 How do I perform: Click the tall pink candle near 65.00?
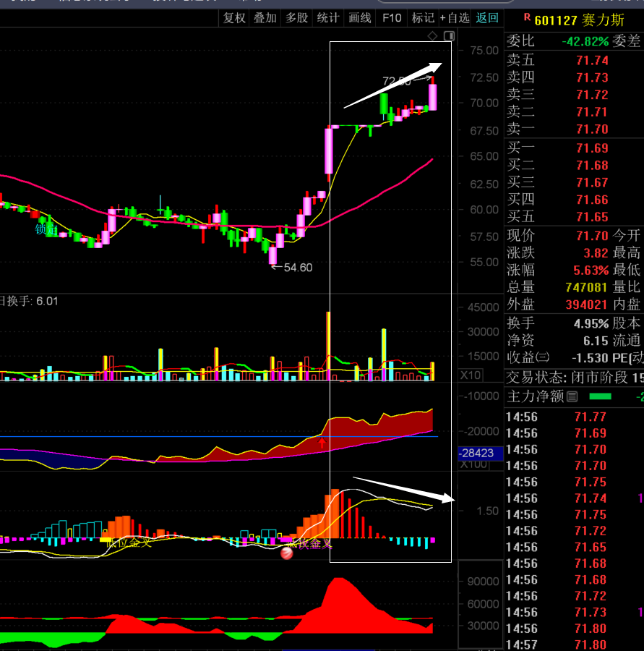coord(329,151)
